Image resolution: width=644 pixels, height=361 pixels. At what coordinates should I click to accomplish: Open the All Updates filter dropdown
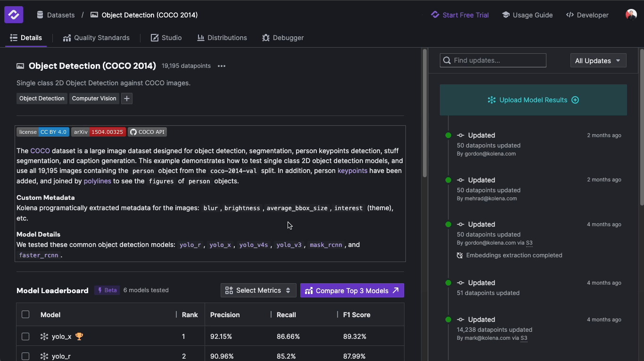coord(598,61)
